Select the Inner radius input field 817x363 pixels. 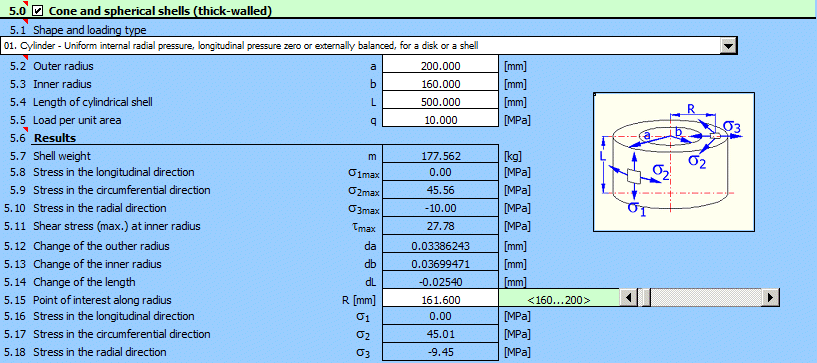pos(440,84)
